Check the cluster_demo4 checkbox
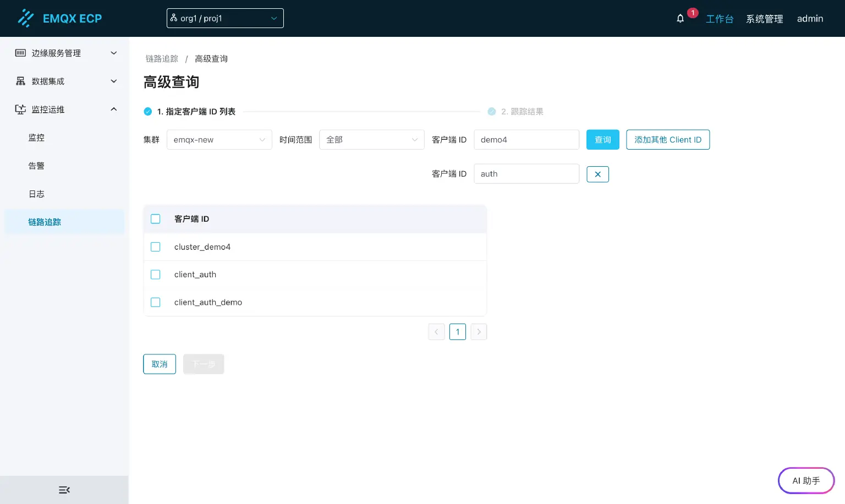 pyautogui.click(x=155, y=246)
